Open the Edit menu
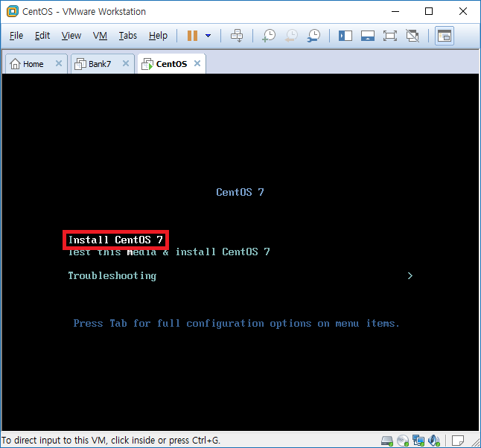The height and width of the screenshot is (448, 481). pos(42,36)
